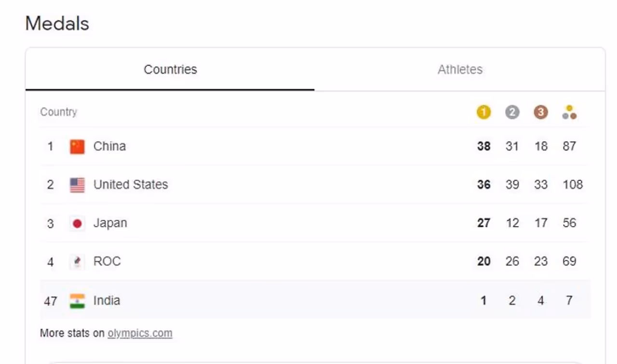Select the Japan row name
The width and height of the screenshot is (617, 364).
click(110, 223)
